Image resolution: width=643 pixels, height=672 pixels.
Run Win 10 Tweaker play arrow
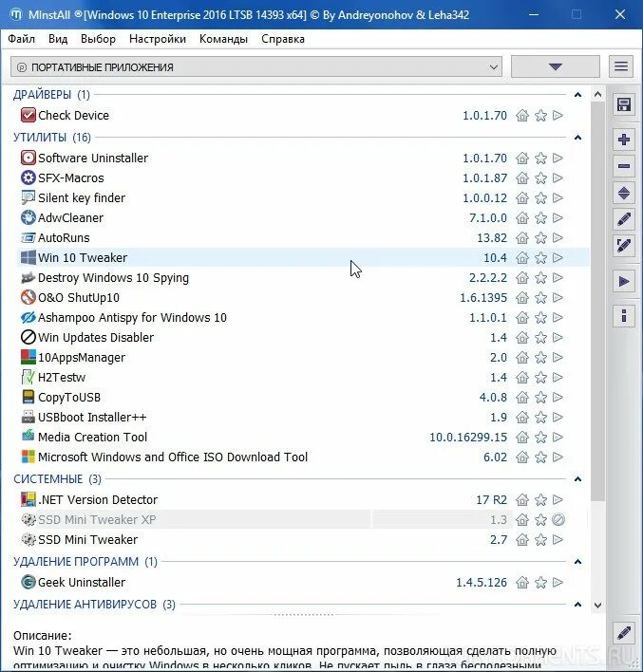point(558,257)
